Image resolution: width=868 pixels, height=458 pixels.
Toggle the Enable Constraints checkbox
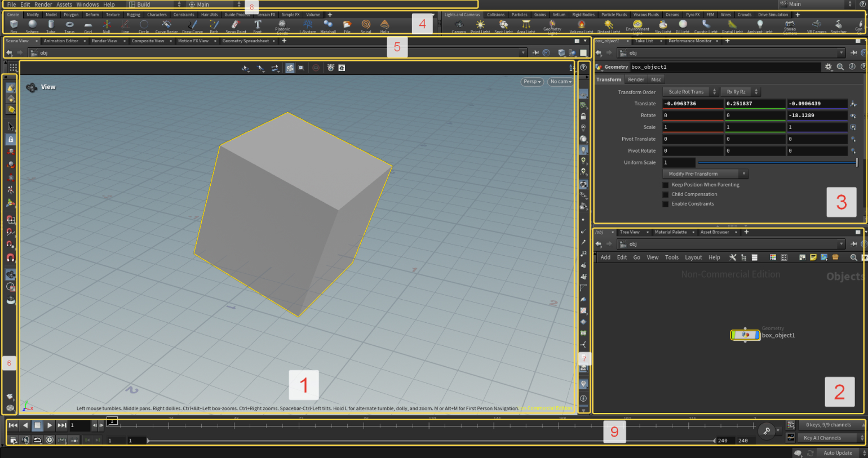tap(666, 204)
